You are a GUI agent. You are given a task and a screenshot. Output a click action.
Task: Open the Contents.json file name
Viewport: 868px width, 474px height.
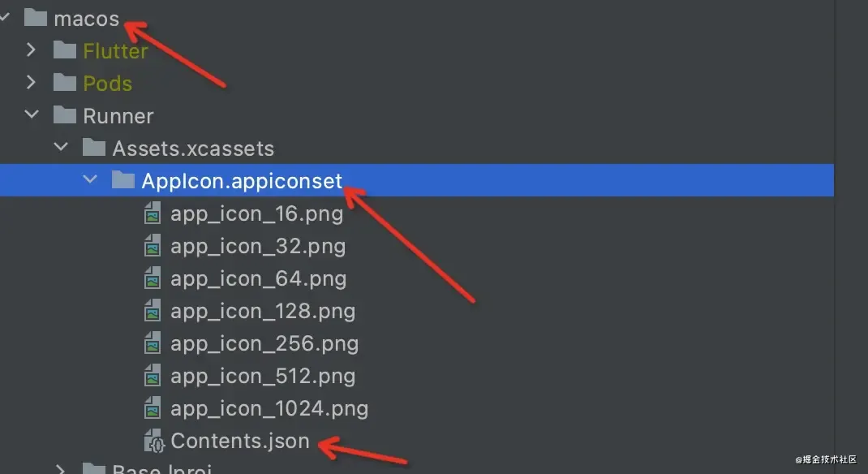click(x=240, y=442)
